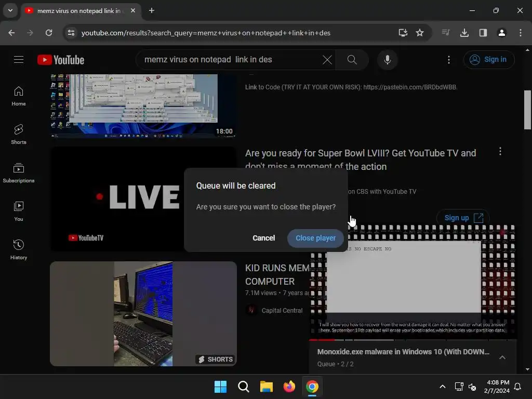
Task: Open a new tab with plus button
Action: 152,10
